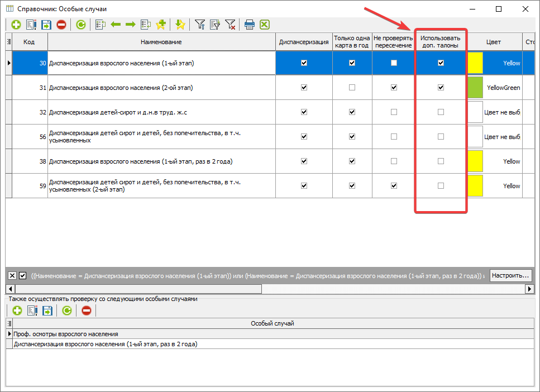Uncheck Не проверять пересечение for code 59
The width and height of the screenshot is (540, 392).
tap(394, 185)
